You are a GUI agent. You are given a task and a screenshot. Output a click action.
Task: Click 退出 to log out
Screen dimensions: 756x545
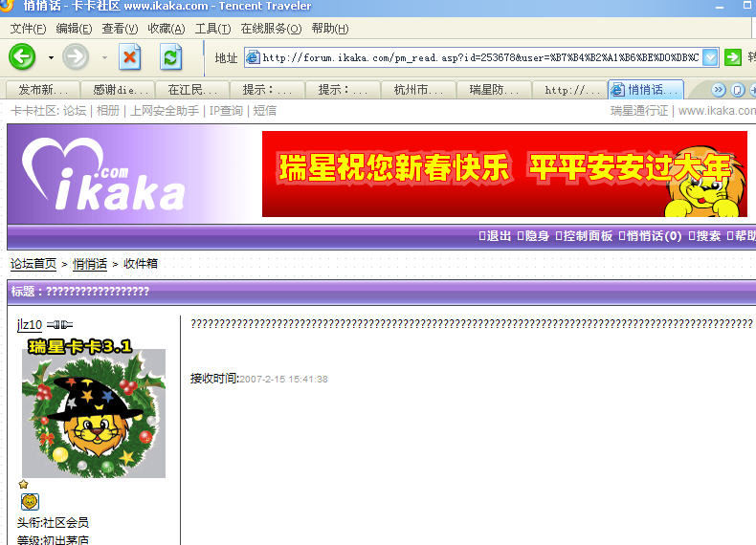coord(499,236)
